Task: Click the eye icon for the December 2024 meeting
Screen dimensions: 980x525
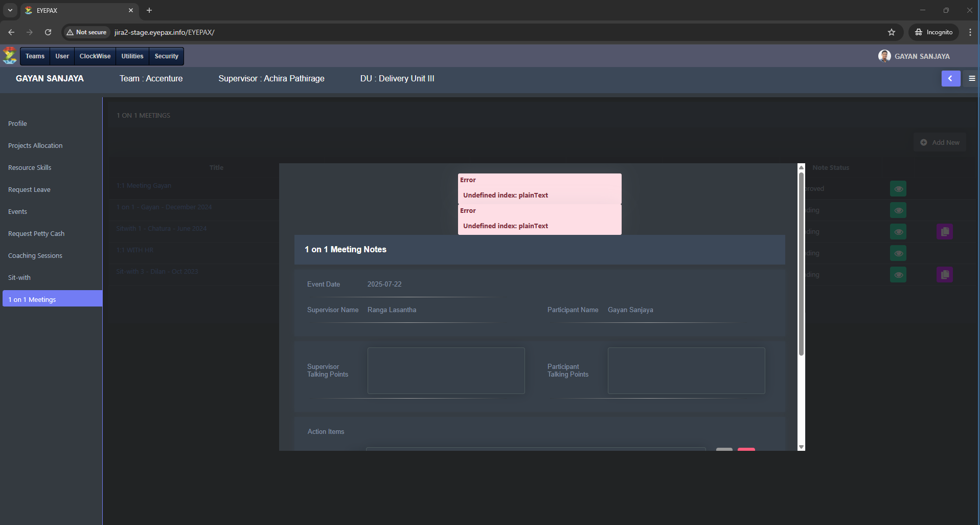Action: 898,210
